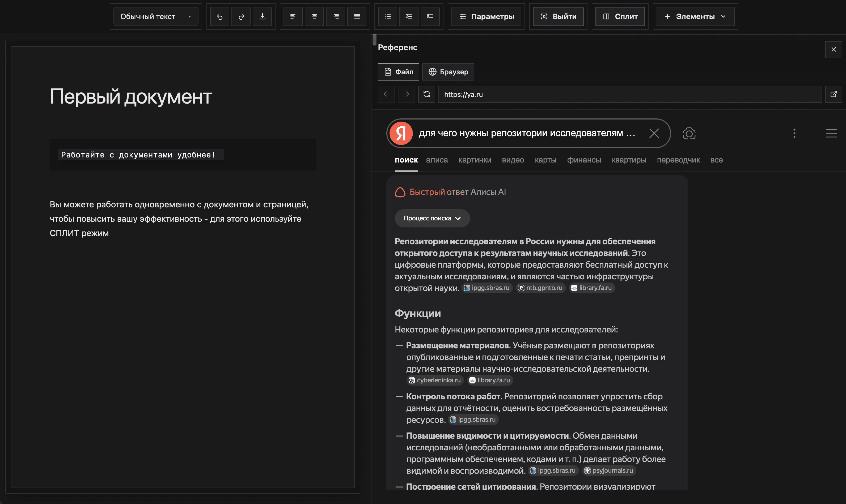This screenshot has width=846, height=504.
Task: Reload the reference browser page
Action: click(427, 94)
